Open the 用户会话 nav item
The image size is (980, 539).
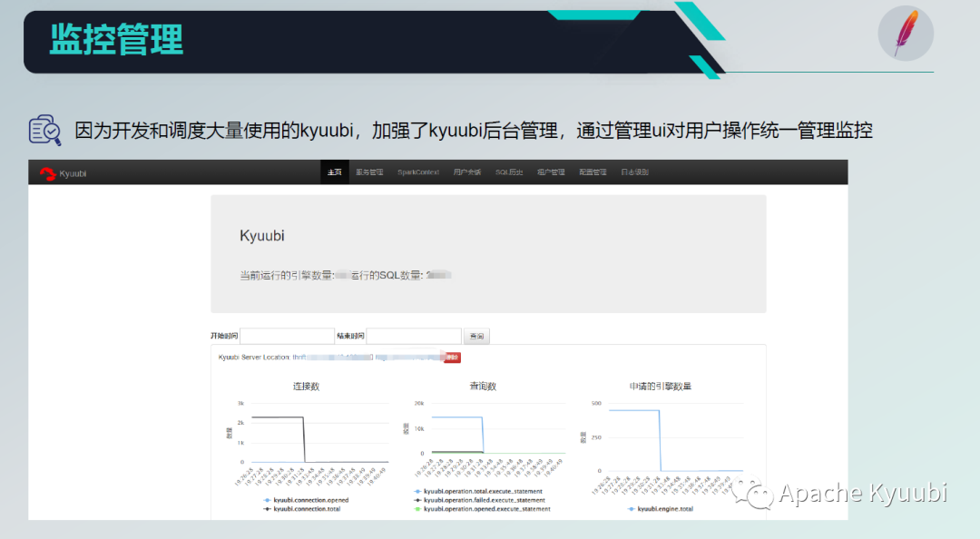(x=467, y=172)
